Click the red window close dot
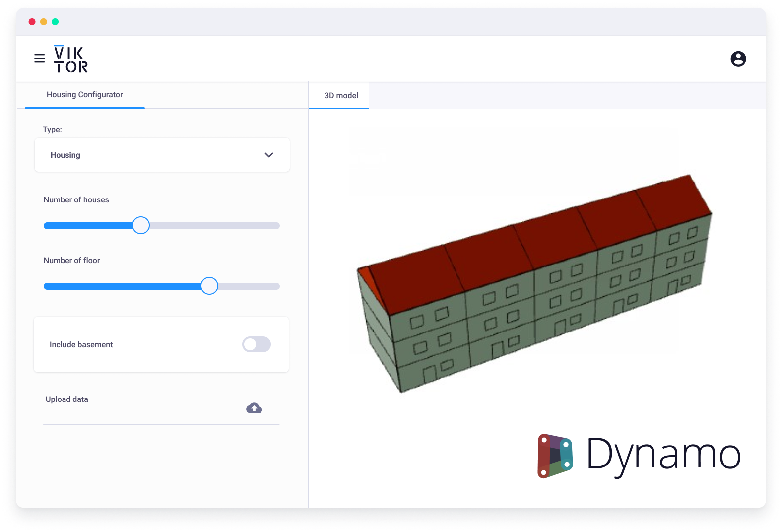Image resolution: width=782 pixels, height=532 pixels. [x=32, y=22]
